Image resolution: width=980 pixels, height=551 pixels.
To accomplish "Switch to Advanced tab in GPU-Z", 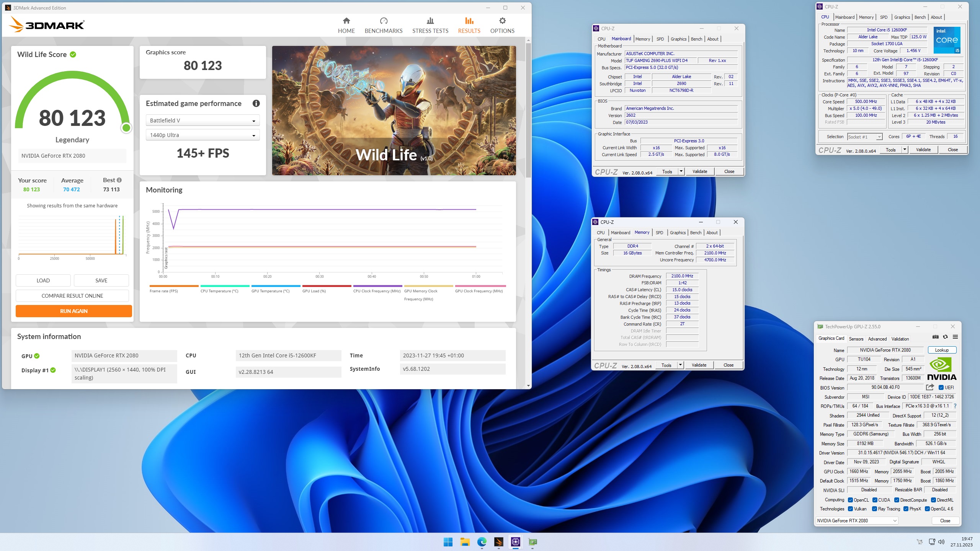I will [877, 339].
